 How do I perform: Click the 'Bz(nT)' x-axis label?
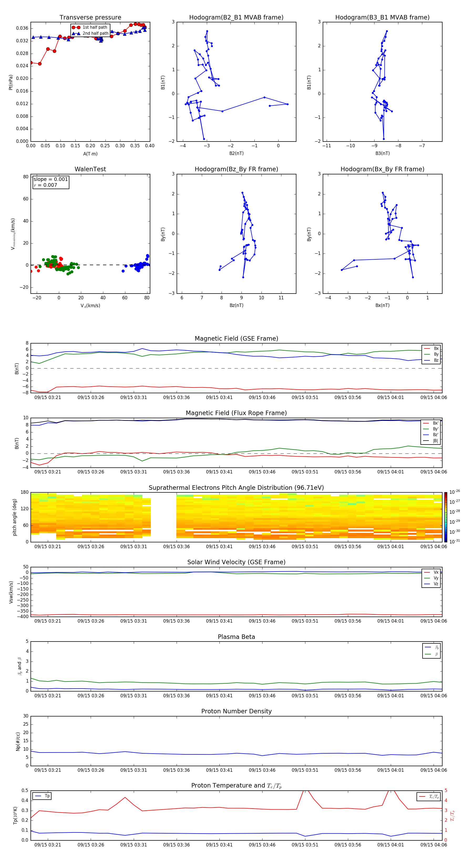[x=236, y=305]
